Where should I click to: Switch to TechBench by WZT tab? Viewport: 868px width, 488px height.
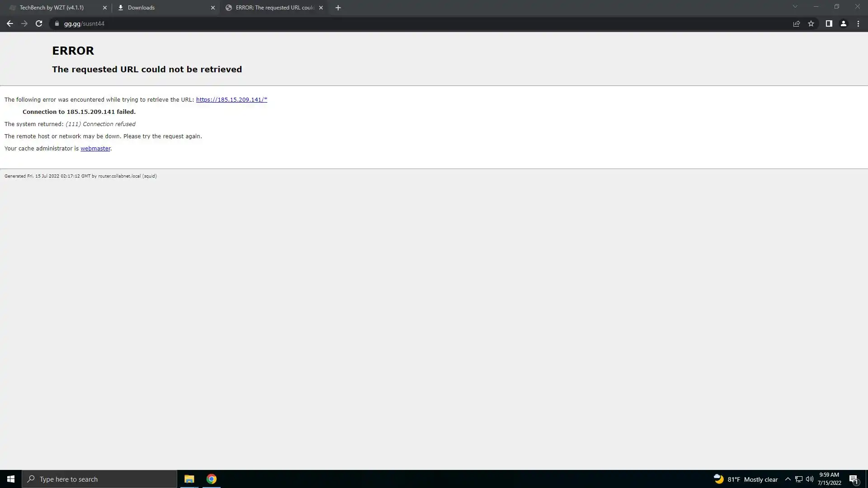point(52,8)
